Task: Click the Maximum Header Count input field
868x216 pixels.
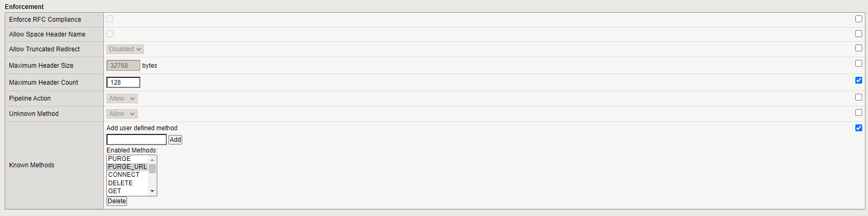Action: (123, 83)
